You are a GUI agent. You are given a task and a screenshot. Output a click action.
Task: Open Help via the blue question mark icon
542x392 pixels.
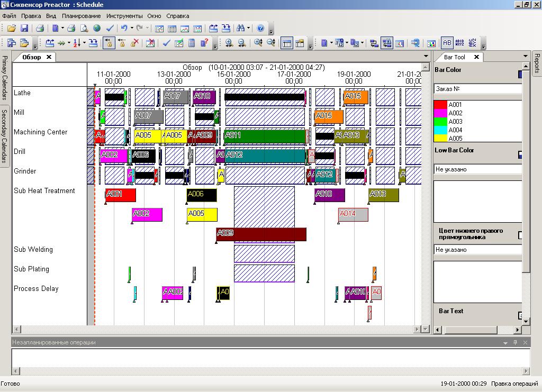260,29
